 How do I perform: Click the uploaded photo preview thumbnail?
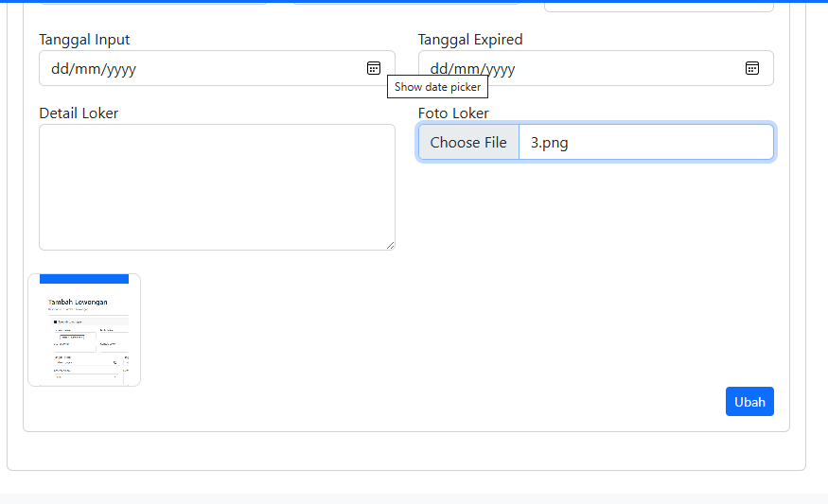click(84, 330)
